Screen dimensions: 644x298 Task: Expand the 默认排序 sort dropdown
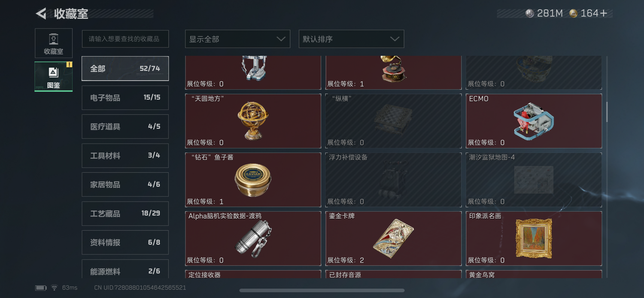tap(351, 39)
